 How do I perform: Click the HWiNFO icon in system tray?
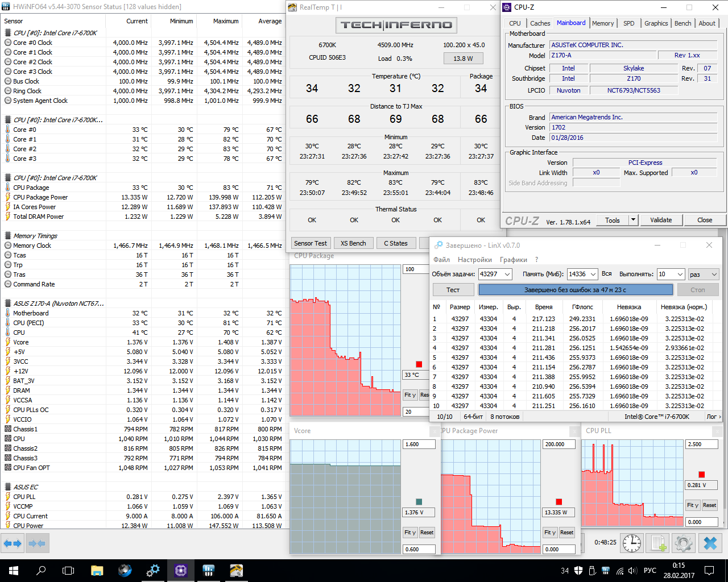(606, 571)
